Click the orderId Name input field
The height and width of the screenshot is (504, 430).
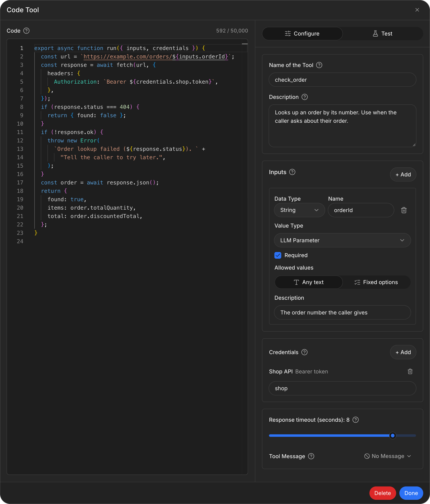click(x=361, y=210)
